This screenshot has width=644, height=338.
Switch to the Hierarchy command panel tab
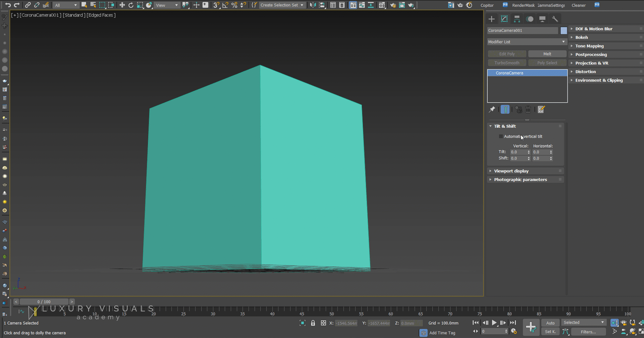tap(517, 19)
